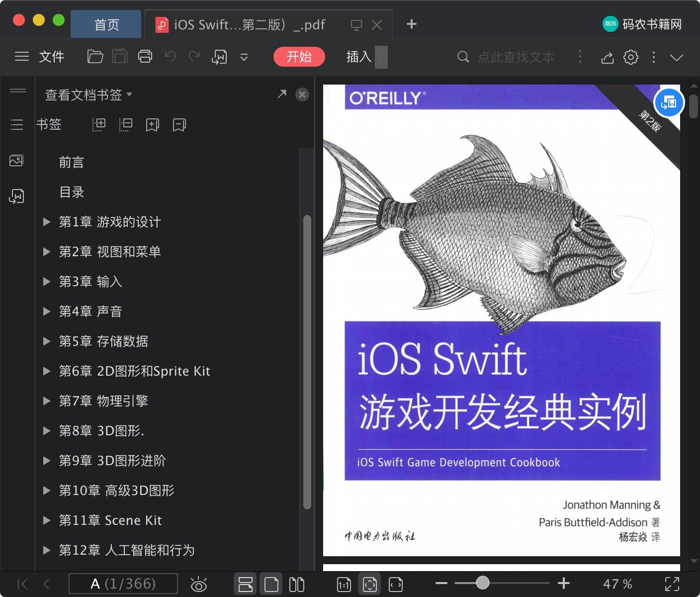Open 第12章 人工智能和行为 bookmark text
Viewport: 700px width, 597px height.
pos(127,550)
